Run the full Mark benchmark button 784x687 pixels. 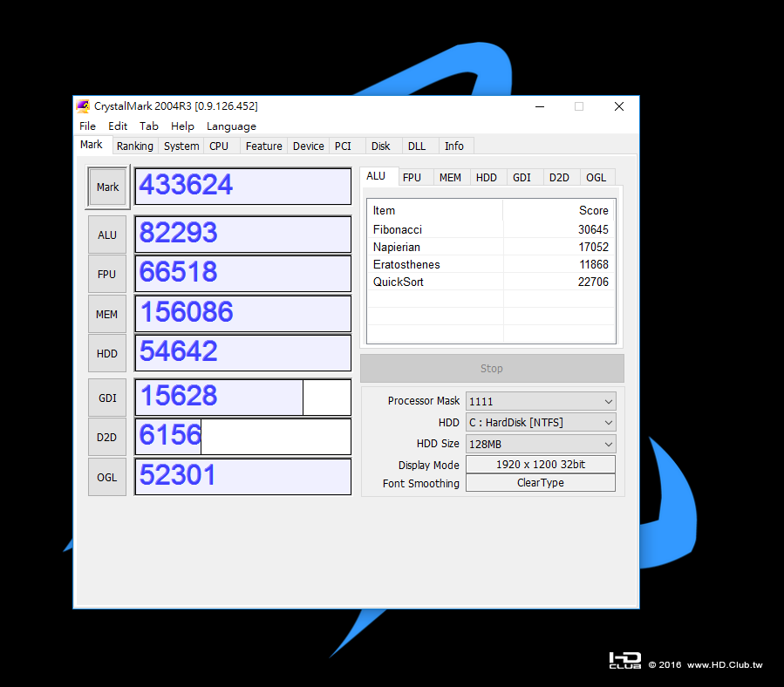[107, 187]
